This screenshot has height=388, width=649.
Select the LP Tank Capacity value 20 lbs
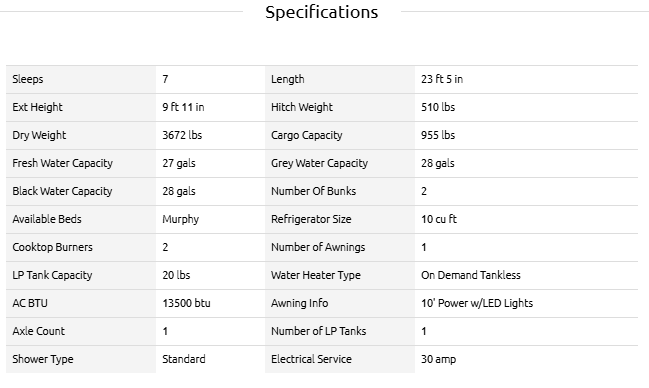tap(176, 275)
